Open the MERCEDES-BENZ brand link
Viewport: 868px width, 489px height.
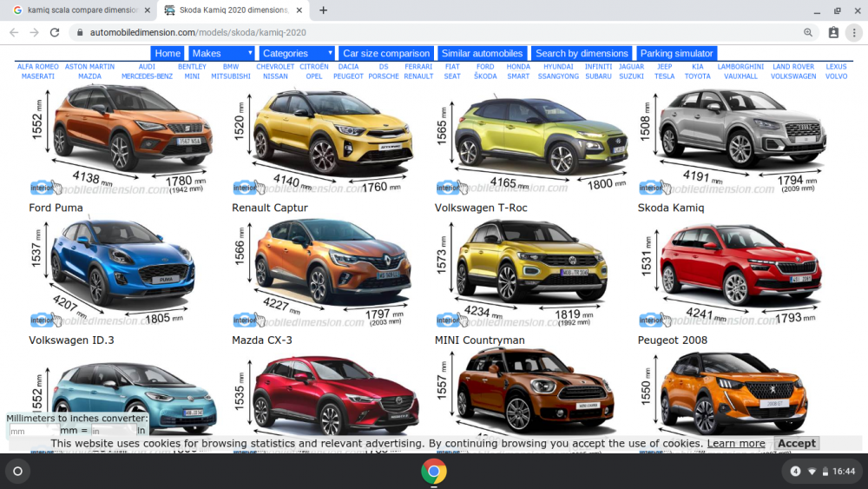coord(147,76)
